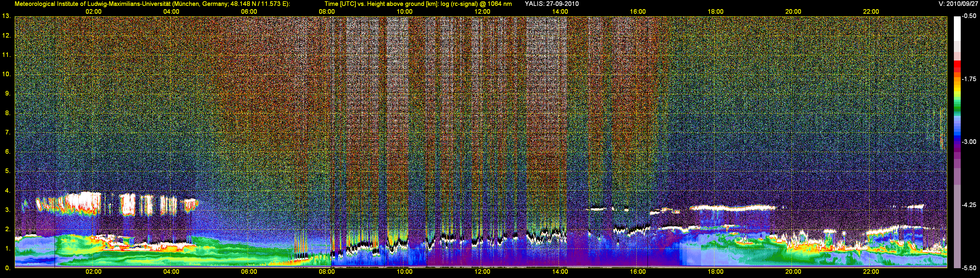Click the 'V: 2010/09/27' version text

pos(957,4)
